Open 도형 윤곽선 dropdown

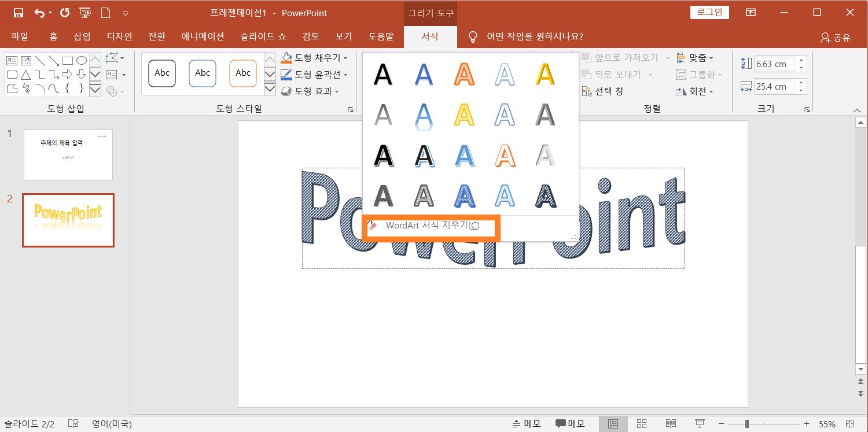[x=315, y=75]
